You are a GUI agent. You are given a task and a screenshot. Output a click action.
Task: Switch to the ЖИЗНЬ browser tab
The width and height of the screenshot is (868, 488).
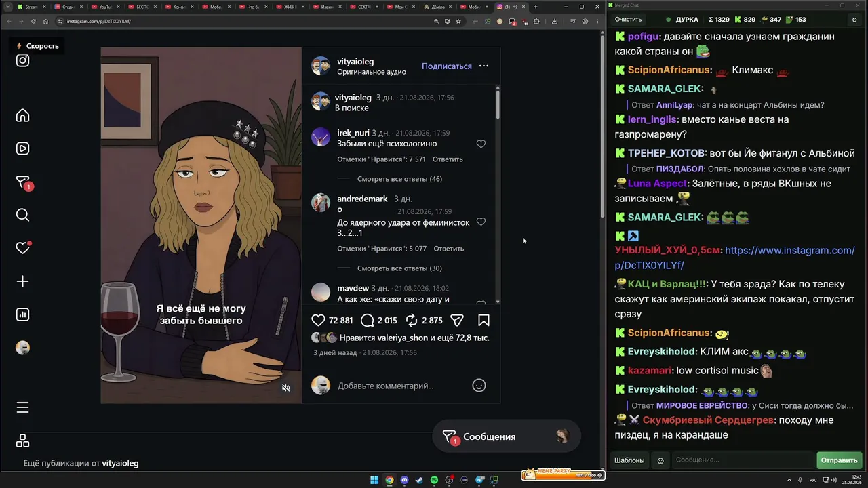(x=291, y=7)
